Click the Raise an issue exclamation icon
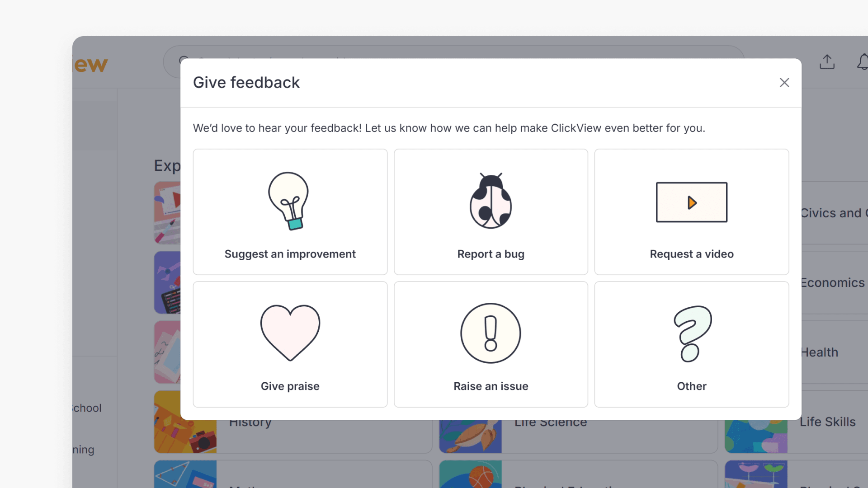 (x=491, y=333)
